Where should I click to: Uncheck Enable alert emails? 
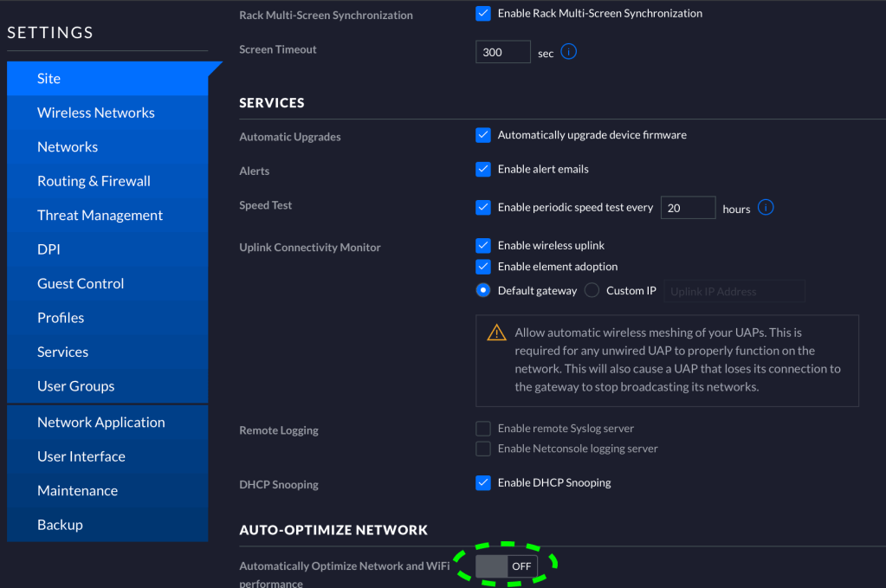483,170
